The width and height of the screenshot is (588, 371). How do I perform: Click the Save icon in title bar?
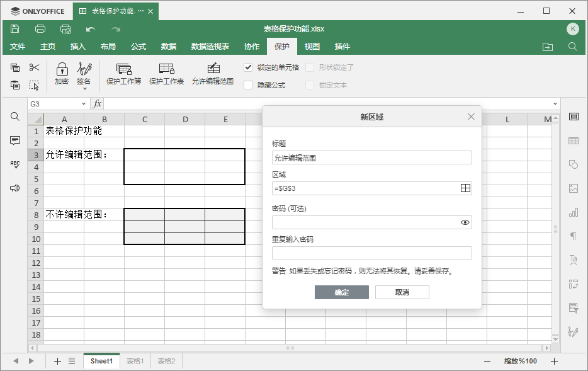14,29
